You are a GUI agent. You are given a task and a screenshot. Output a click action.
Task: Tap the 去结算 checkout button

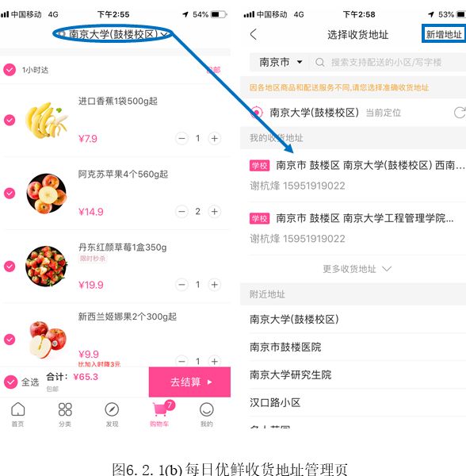(x=189, y=382)
